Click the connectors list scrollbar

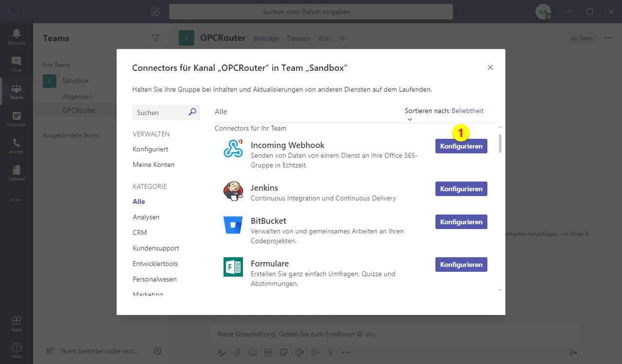click(500, 143)
